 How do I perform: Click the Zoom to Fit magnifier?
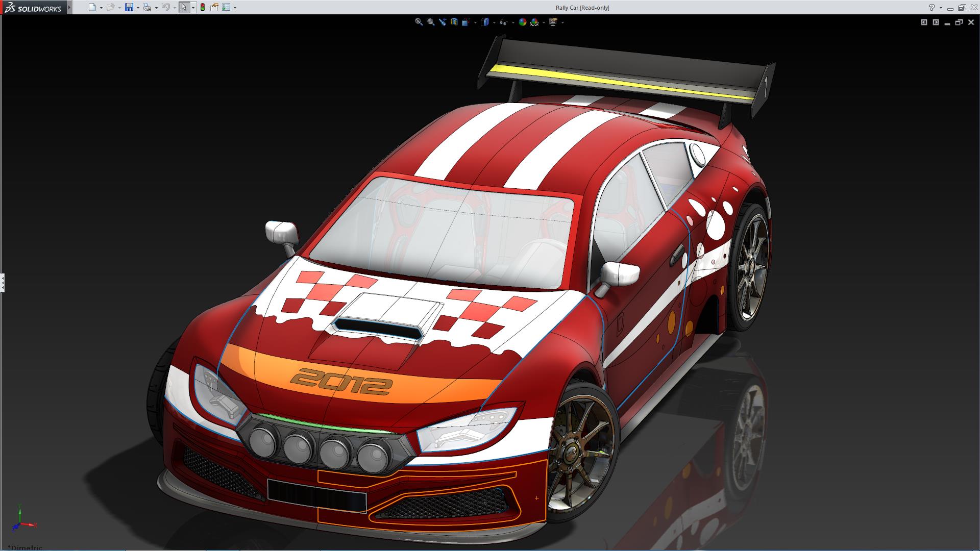(x=419, y=22)
